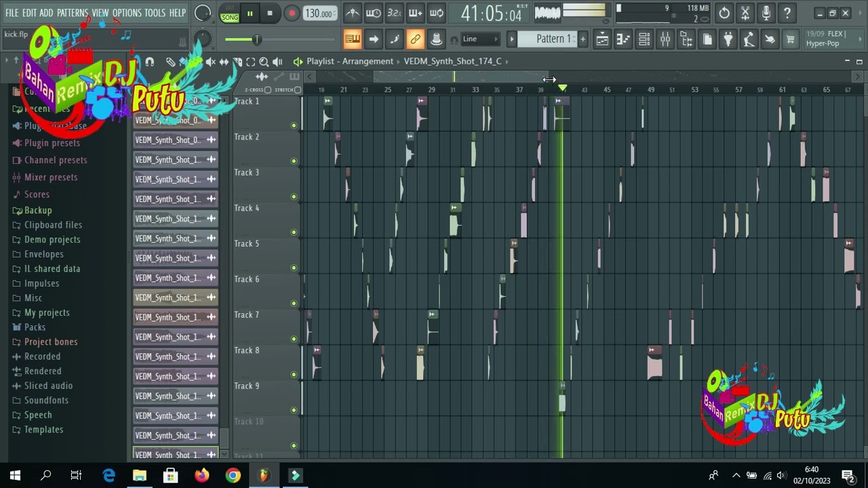Mute Track 1 with its green light
This screenshot has width=868, height=488.
click(294, 125)
